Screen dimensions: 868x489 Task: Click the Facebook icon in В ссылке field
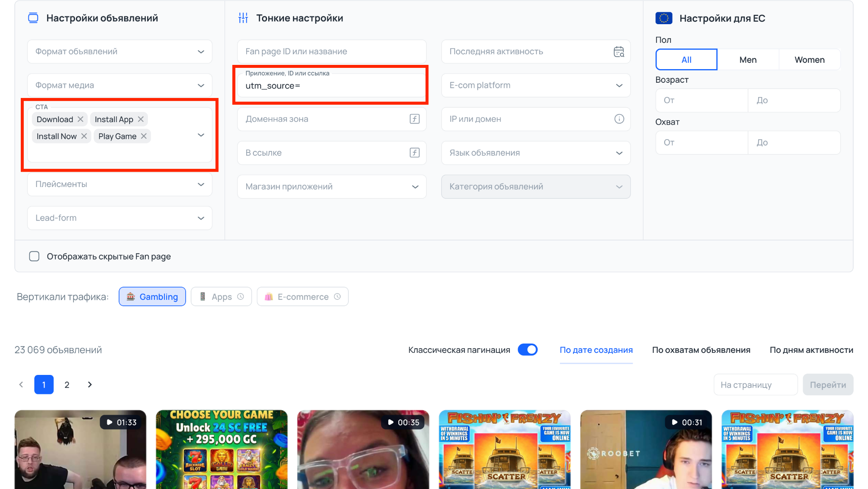414,153
